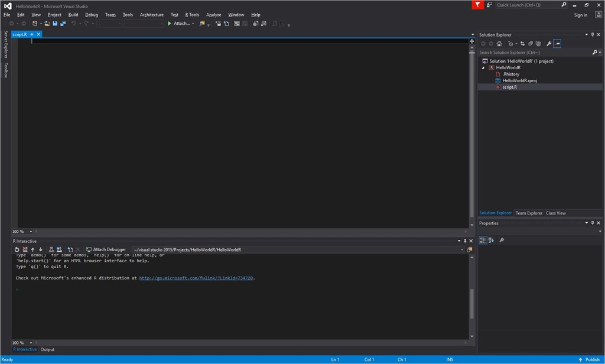Click the Alphabetical sort icon in Properties
The height and width of the screenshot is (364, 605).
(491, 240)
